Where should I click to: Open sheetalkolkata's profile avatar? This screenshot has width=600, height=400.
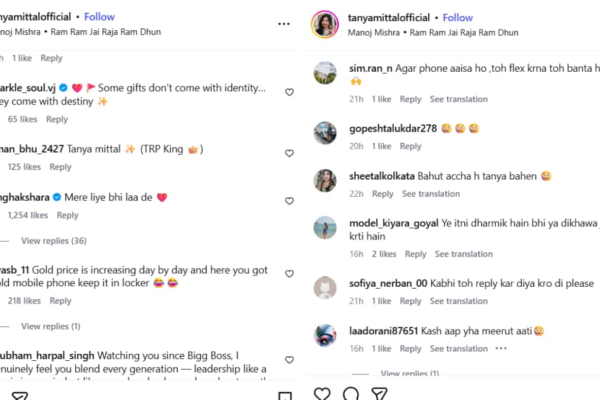click(325, 181)
